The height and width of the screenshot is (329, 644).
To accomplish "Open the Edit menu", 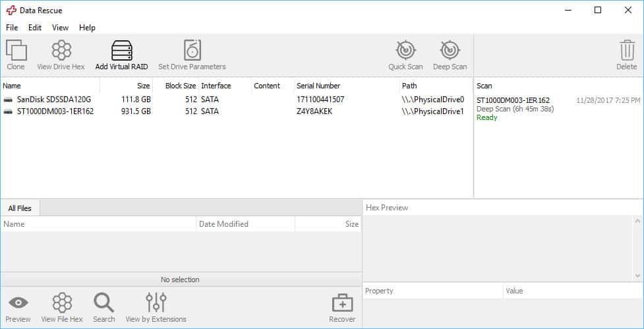I will [35, 28].
